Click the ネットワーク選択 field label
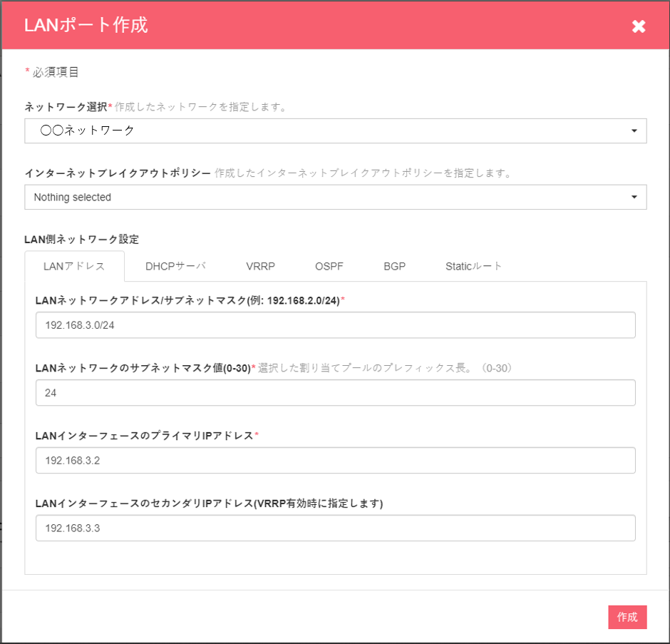Screen dimensions: 670x644 66,107
